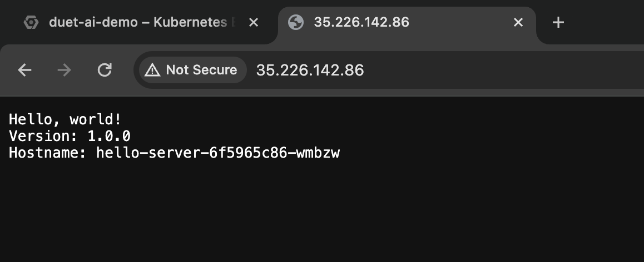644x262 pixels.
Task: Click the Hostname label on the page
Action: [x=48, y=153]
